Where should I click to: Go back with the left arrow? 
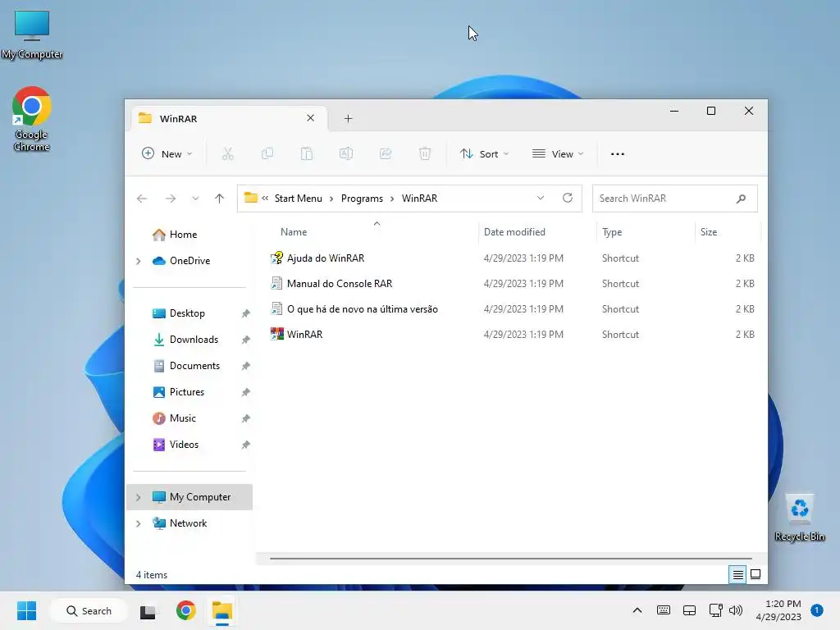pyautogui.click(x=142, y=199)
